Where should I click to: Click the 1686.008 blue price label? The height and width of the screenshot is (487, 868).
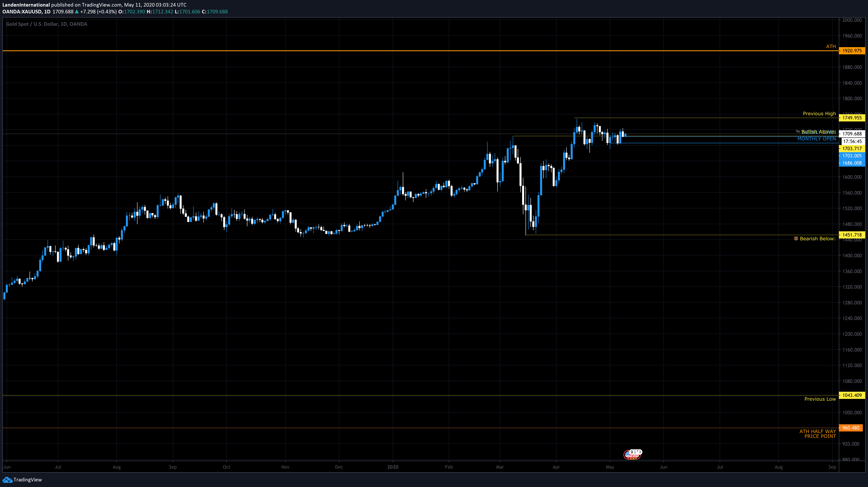click(x=851, y=163)
